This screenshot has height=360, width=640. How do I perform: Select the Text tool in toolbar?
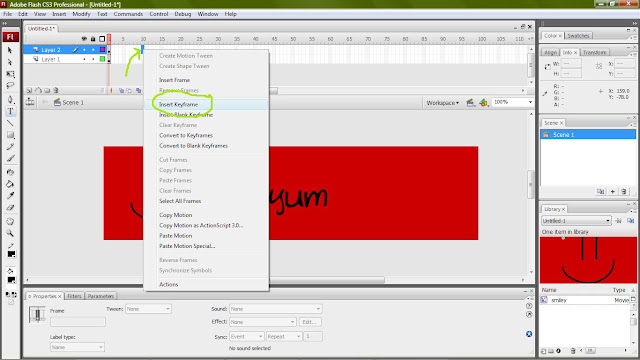coord(11,111)
